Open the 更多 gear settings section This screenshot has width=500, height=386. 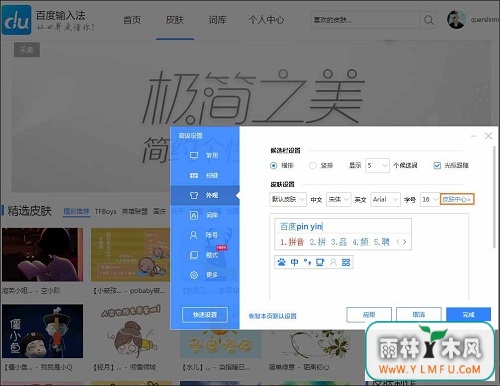(x=204, y=275)
